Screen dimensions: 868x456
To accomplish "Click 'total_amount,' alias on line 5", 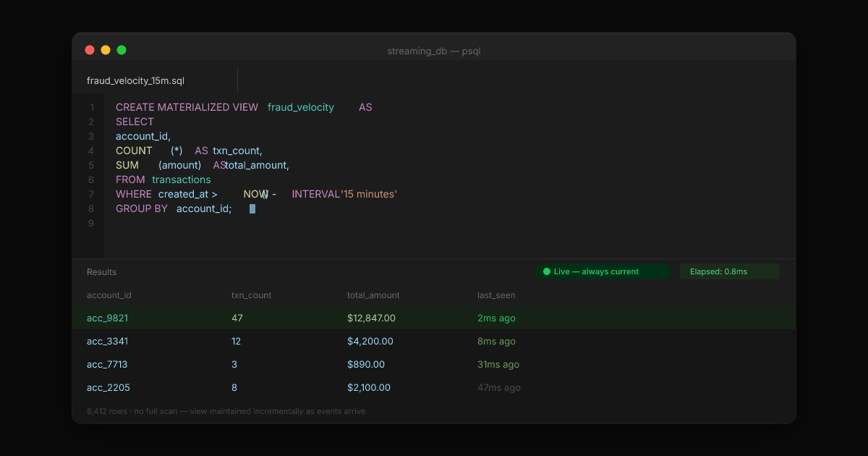I will click(x=257, y=165).
